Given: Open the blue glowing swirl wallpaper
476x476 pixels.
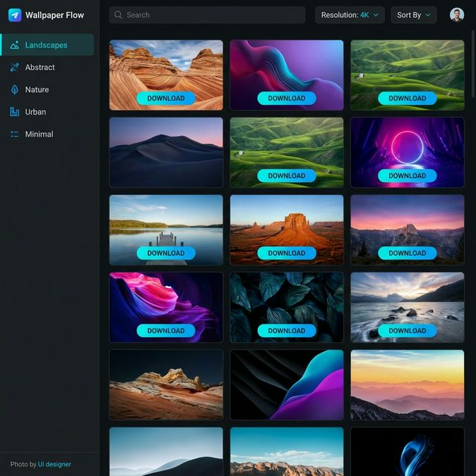Looking at the screenshot, I should coord(408,451).
